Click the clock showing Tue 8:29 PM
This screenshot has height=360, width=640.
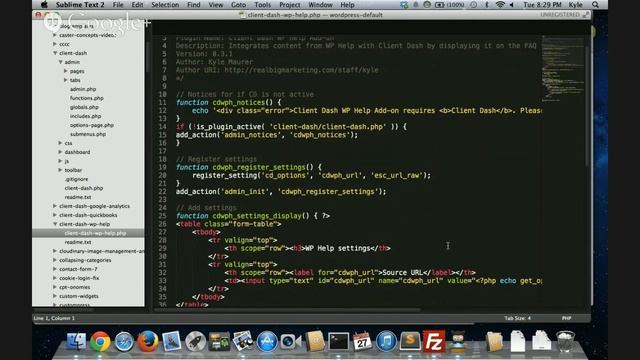coord(542,5)
